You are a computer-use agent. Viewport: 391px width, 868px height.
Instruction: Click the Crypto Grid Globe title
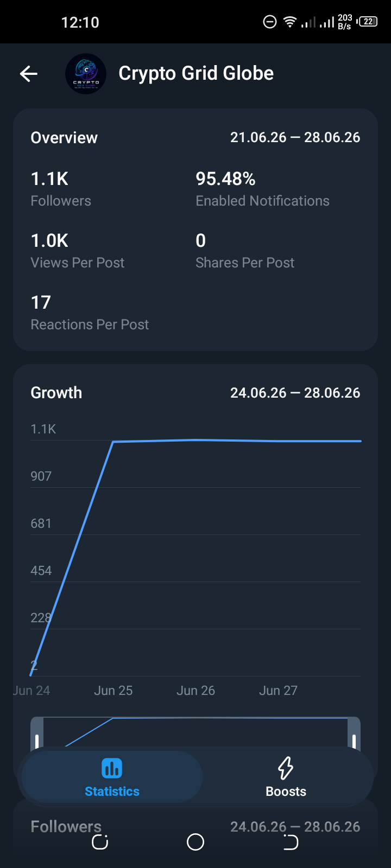196,73
